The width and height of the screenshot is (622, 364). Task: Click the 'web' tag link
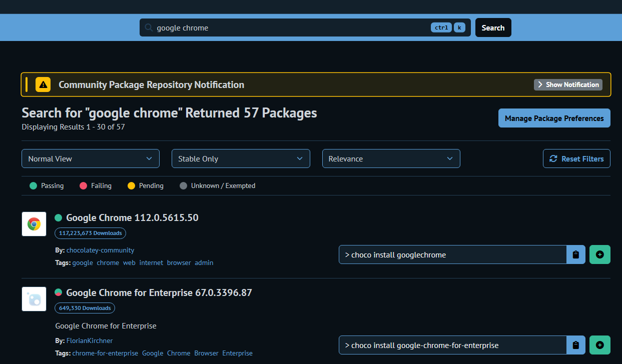pyautogui.click(x=129, y=262)
